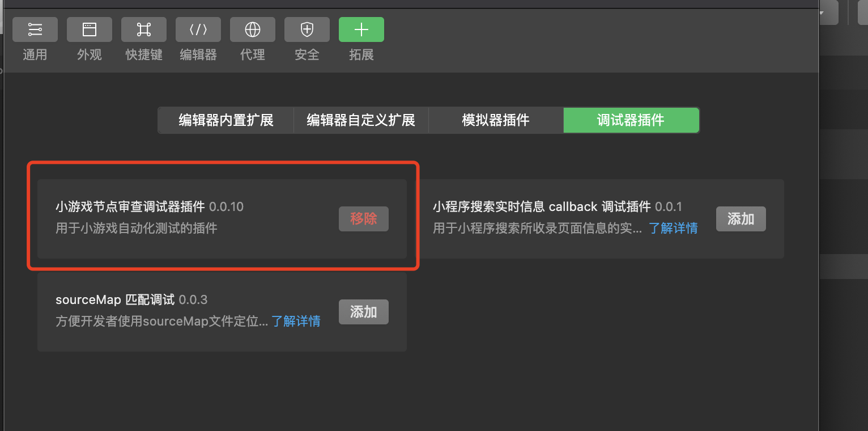Select the 调试器插件 tab

coord(631,120)
